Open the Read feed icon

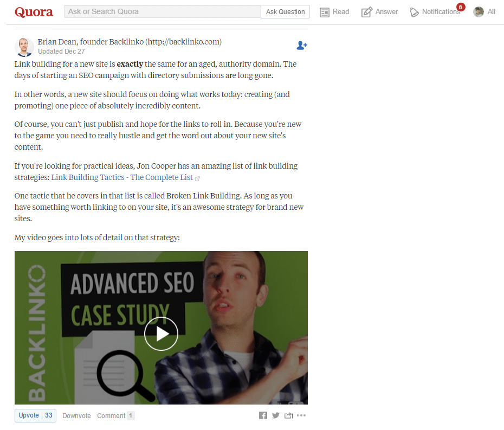pos(324,12)
